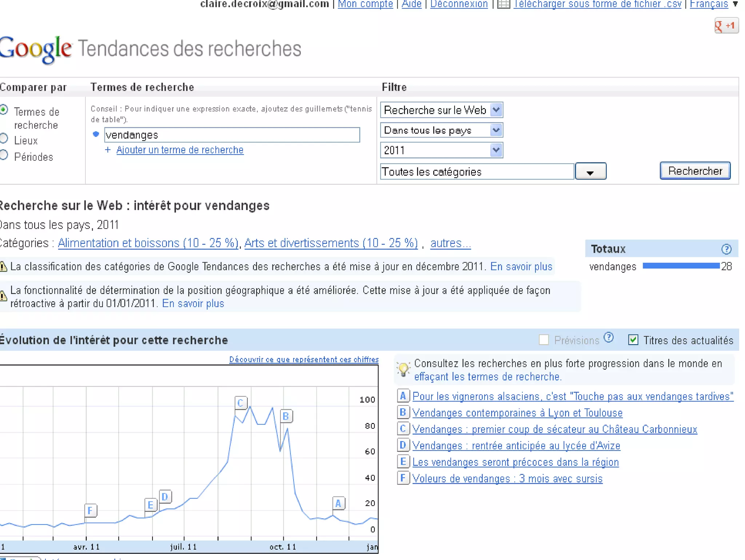Open the Totaux help question mark

(x=726, y=249)
